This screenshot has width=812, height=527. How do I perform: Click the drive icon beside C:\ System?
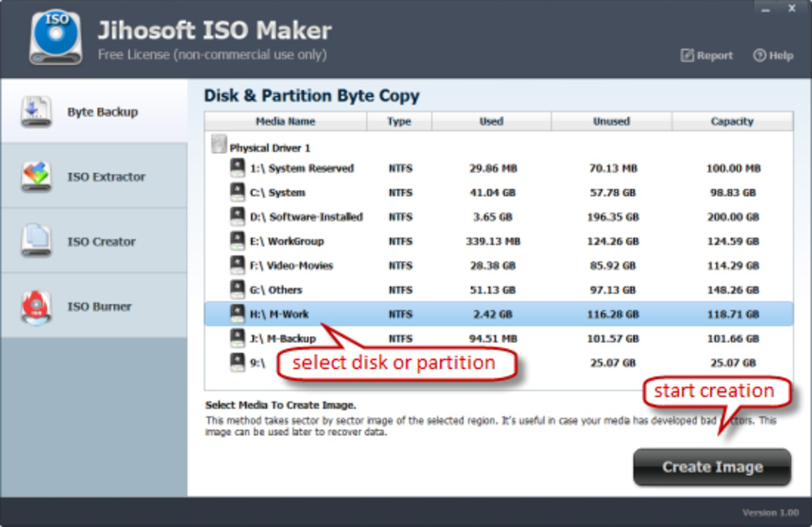[237, 192]
